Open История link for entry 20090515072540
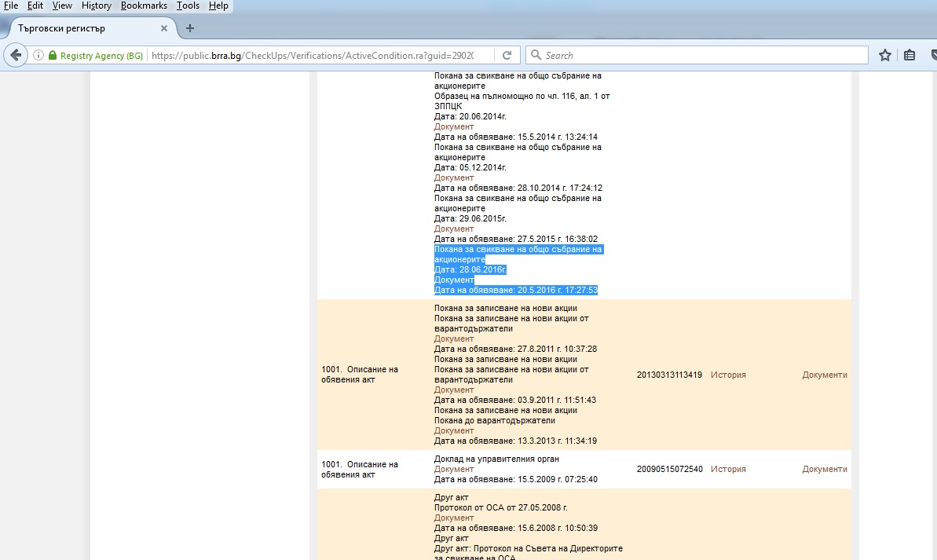 click(728, 469)
